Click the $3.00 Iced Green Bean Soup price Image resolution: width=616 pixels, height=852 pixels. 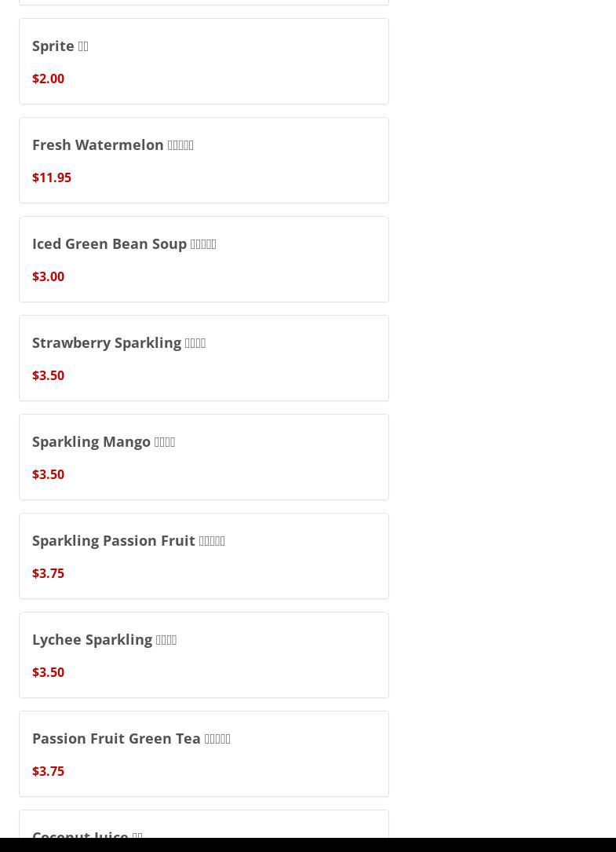48,276
